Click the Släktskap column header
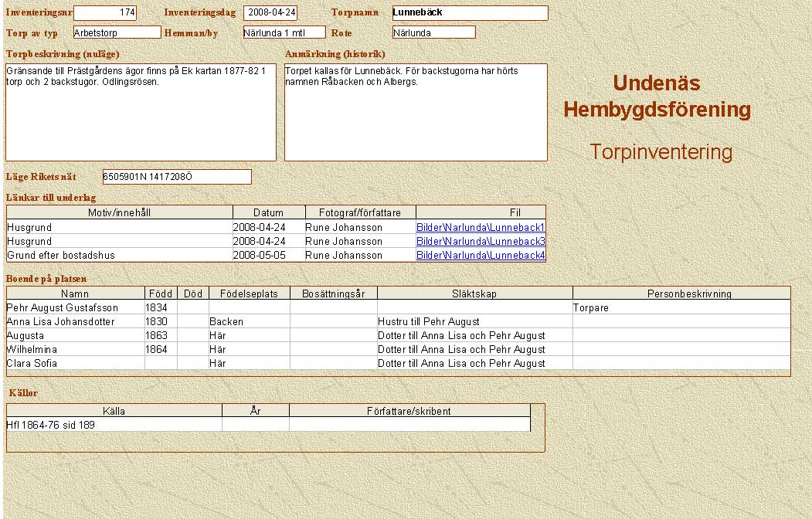 474,293
